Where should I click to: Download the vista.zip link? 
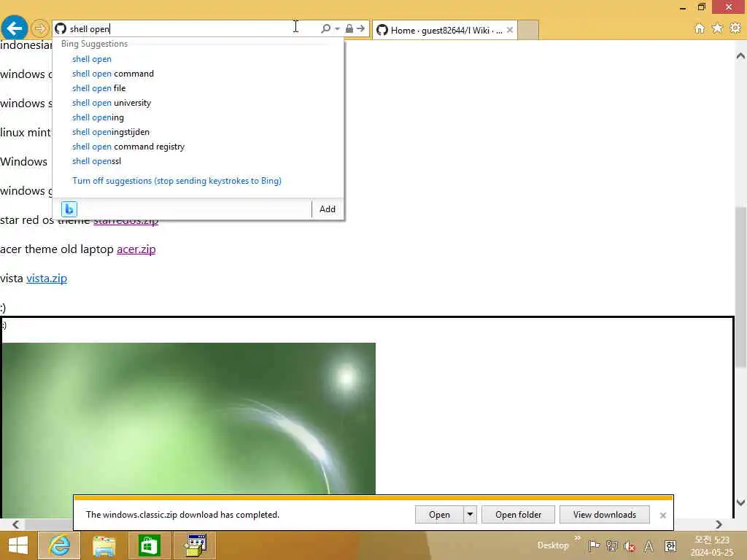[x=47, y=278]
